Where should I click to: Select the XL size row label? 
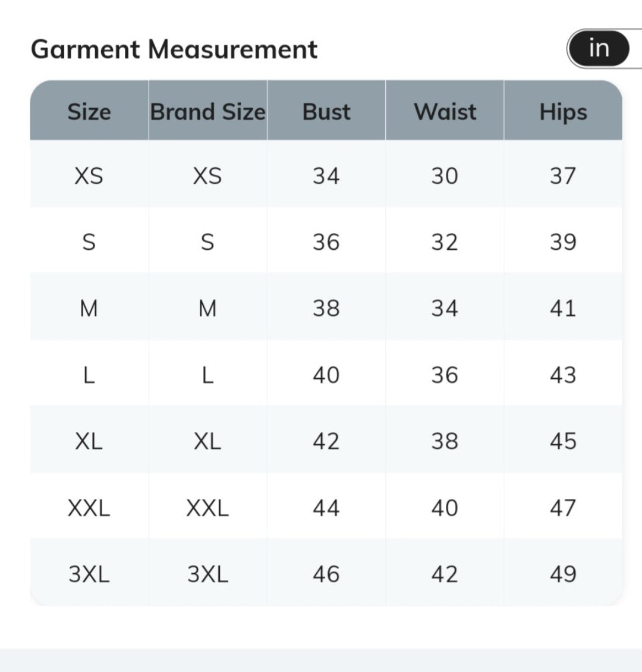(89, 441)
